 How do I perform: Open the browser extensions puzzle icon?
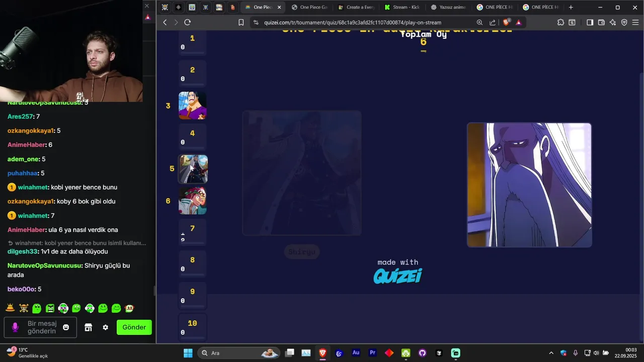pyautogui.click(x=560, y=22)
